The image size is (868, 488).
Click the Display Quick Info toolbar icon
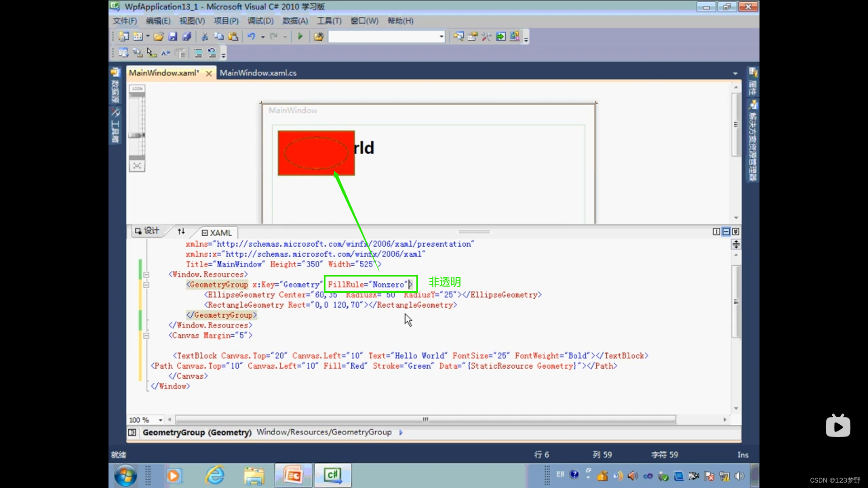pos(151,53)
